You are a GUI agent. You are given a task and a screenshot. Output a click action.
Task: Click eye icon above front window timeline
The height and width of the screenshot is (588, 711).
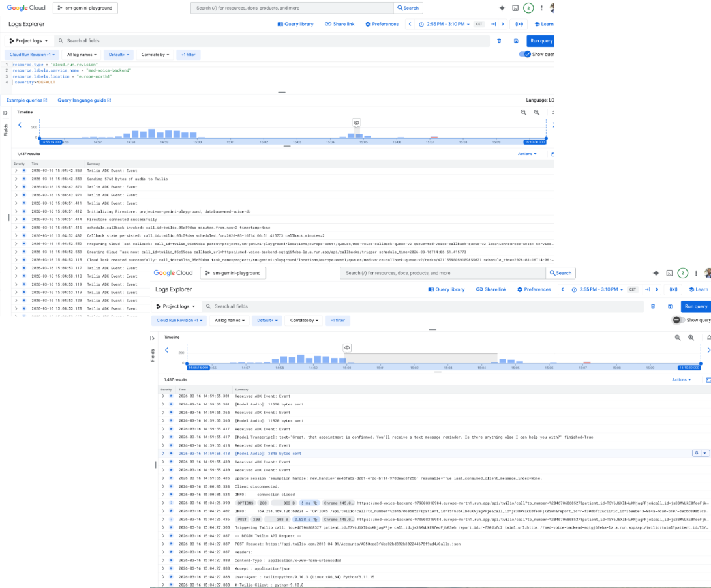(x=347, y=348)
